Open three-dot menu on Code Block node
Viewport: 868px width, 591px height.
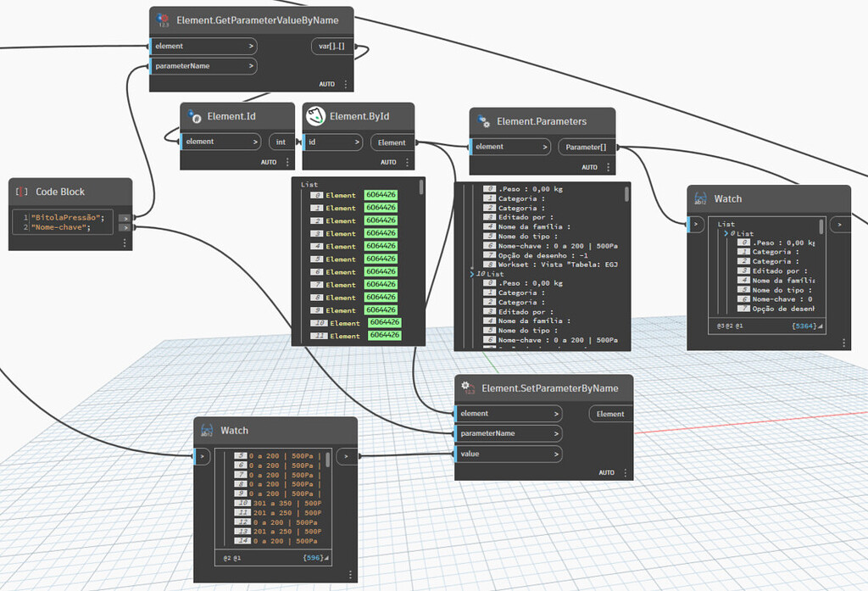click(125, 243)
